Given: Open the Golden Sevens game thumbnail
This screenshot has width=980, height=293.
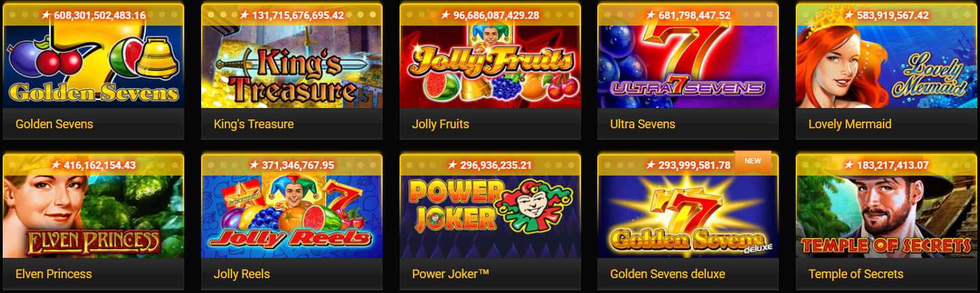Looking at the screenshot, I should tap(93, 66).
